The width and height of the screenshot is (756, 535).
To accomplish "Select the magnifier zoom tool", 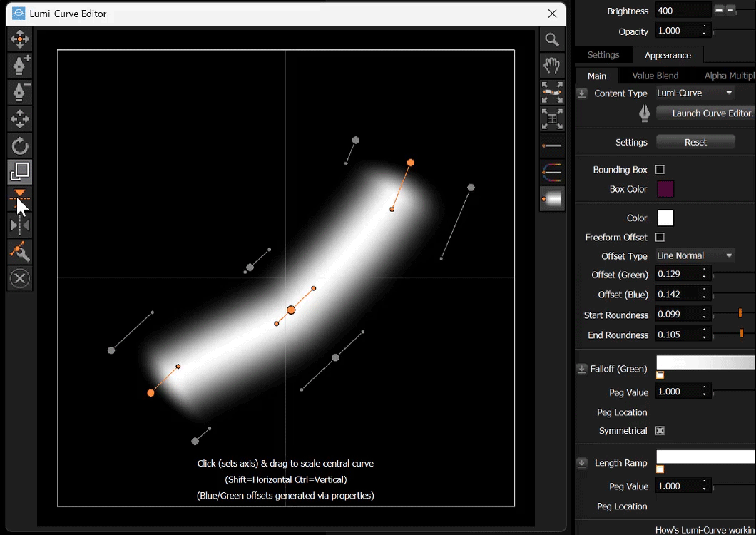I will coord(552,39).
